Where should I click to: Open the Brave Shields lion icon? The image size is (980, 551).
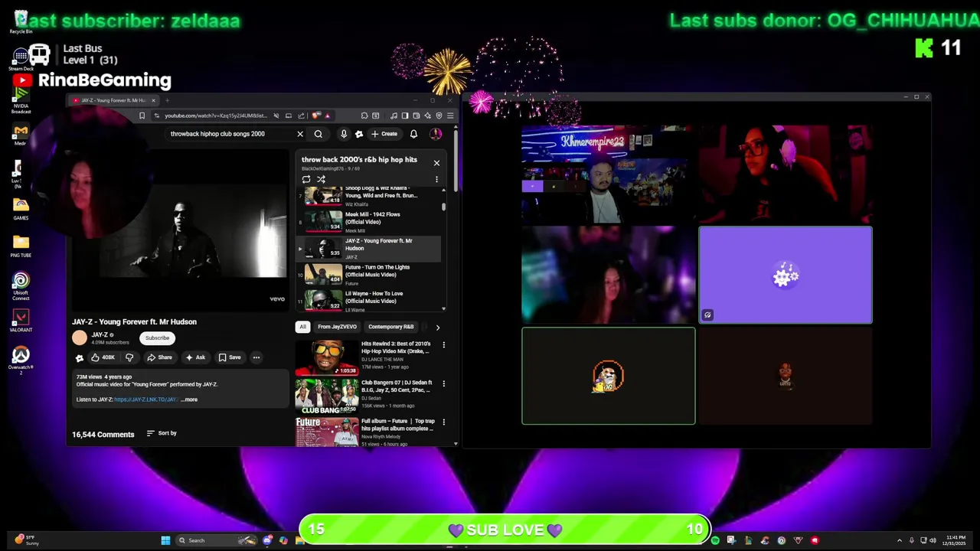pyautogui.click(x=315, y=116)
